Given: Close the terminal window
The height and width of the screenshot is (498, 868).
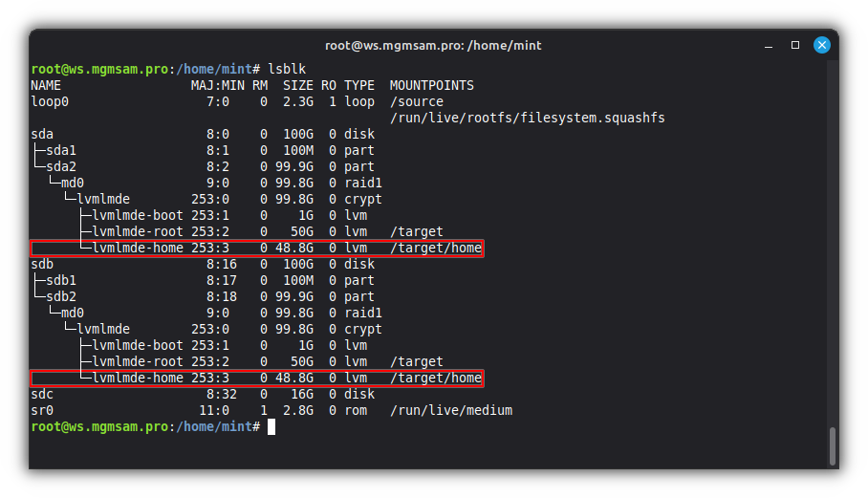Looking at the screenshot, I should coord(821,45).
